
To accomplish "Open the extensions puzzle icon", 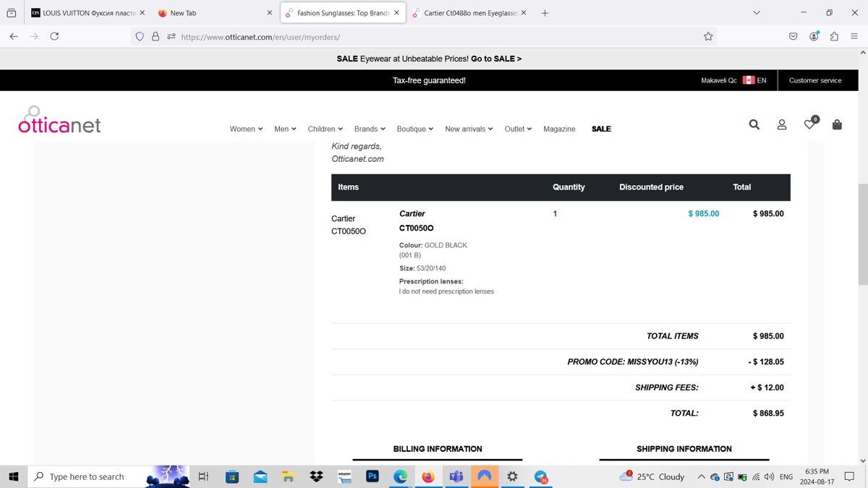I will tap(834, 36).
